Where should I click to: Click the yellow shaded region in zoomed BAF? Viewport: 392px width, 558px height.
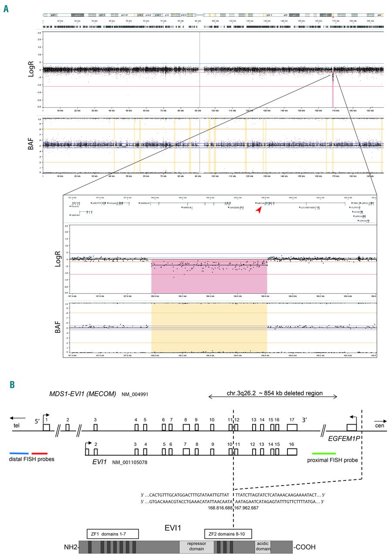coord(209,327)
